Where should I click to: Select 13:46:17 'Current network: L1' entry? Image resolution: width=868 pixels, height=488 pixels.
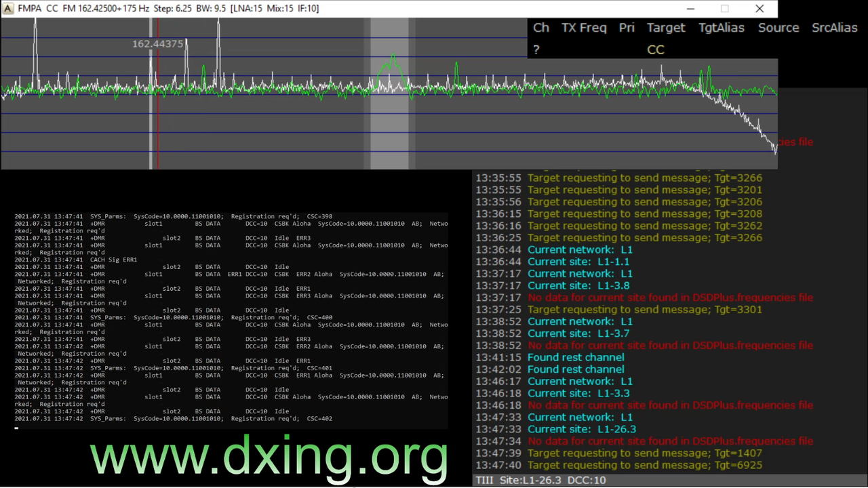pyautogui.click(x=554, y=382)
